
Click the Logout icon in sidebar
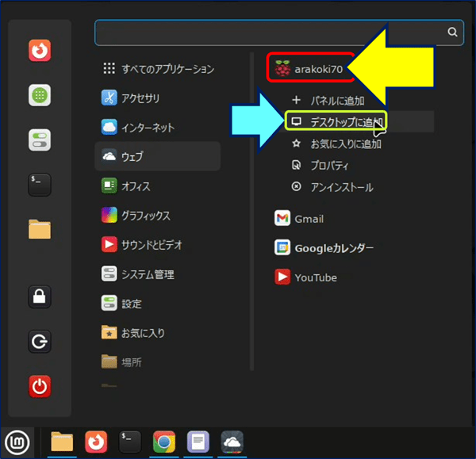40,342
